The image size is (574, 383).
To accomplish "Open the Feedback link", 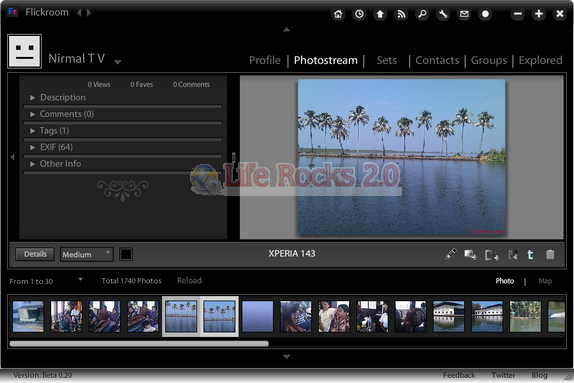I will (x=459, y=375).
